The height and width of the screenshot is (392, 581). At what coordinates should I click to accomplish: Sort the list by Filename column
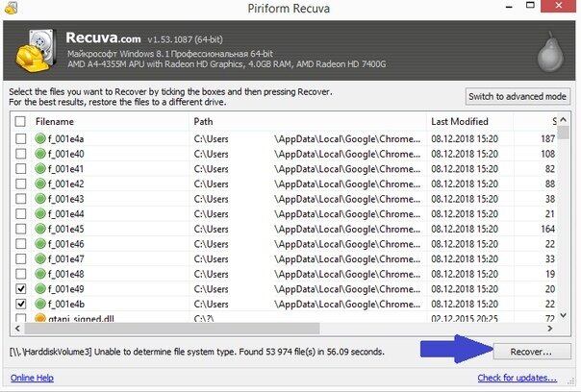[111, 121]
